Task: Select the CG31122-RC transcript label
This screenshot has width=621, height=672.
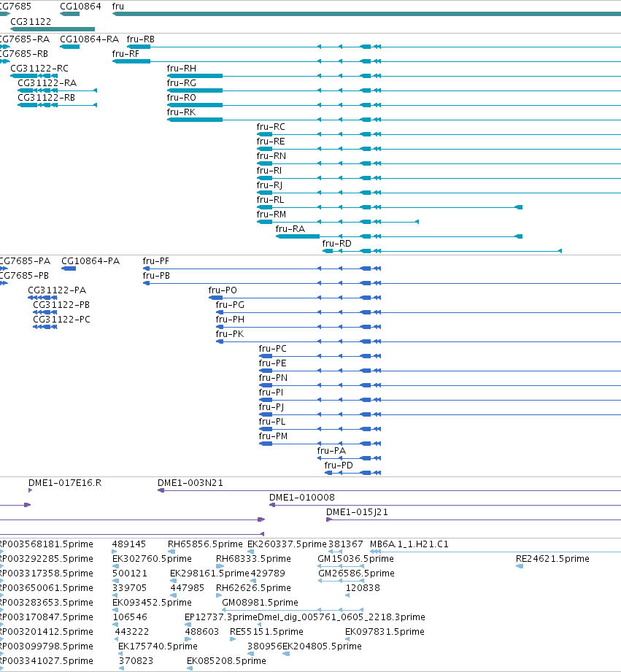Action: 39,69
